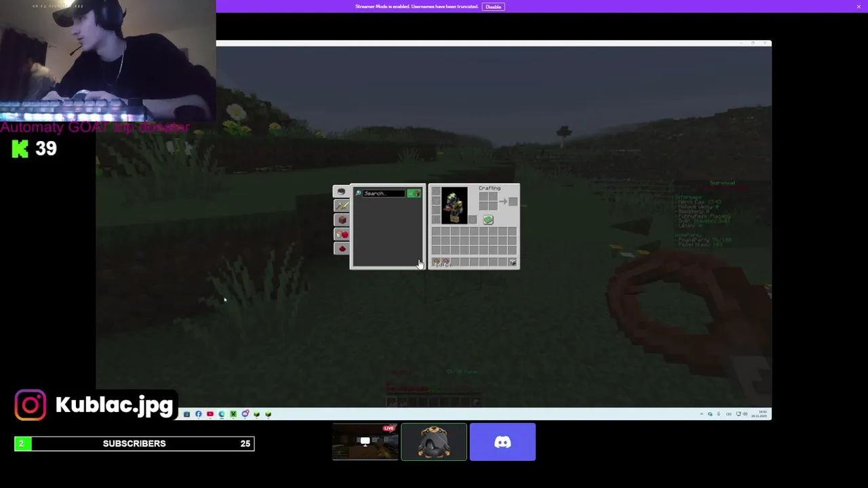The width and height of the screenshot is (868, 488).
Task: Click the second hotbar slot with item stack
Action: pos(446,262)
